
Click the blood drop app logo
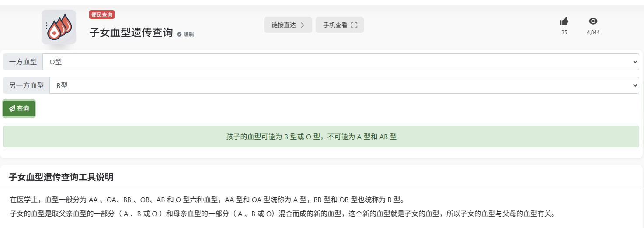click(x=59, y=27)
